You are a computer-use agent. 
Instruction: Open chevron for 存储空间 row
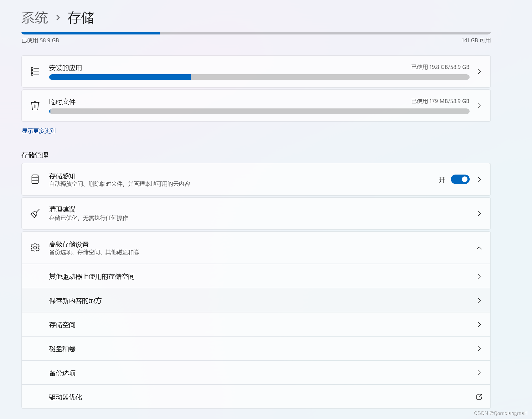(479, 324)
